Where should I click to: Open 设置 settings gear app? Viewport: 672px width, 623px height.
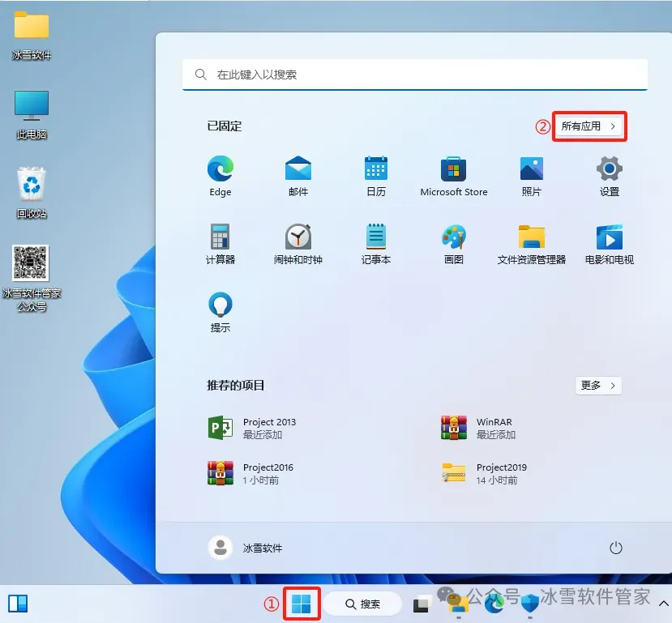click(x=610, y=176)
